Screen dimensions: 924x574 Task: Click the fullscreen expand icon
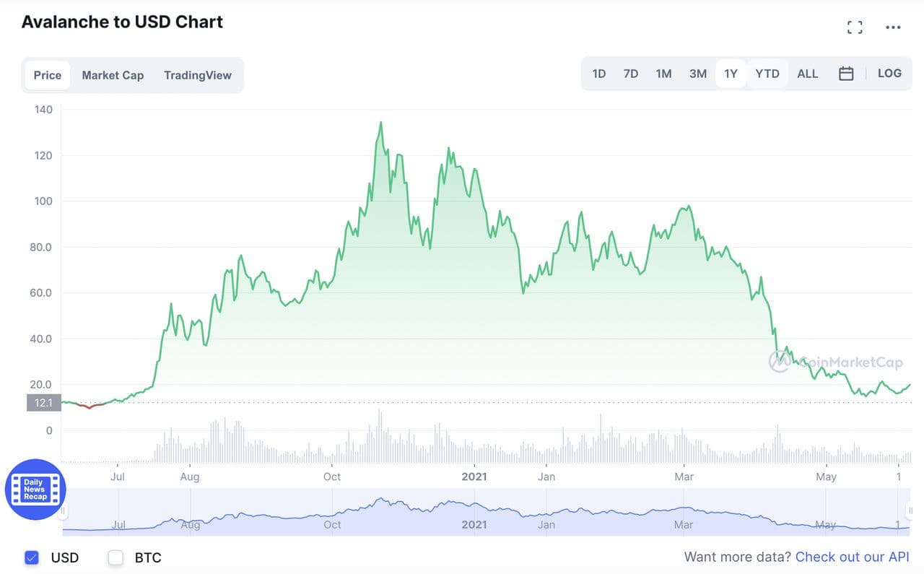coord(855,27)
